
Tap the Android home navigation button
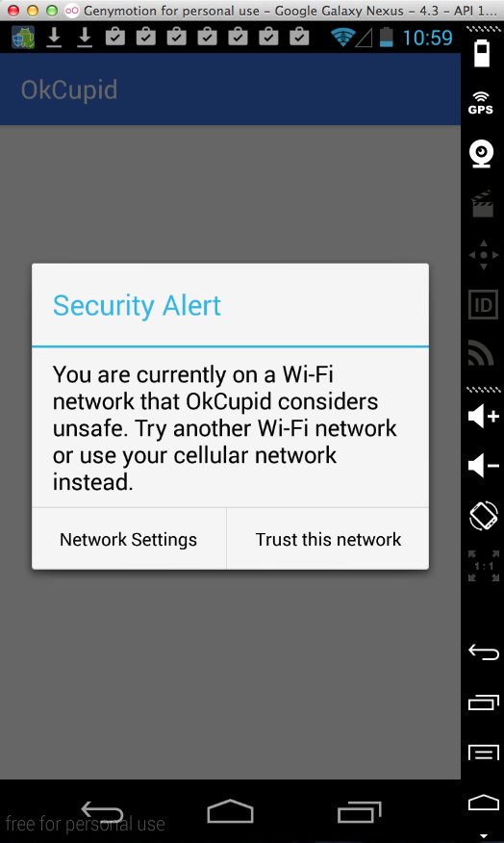pyautogui.click(x=230, y=810)
